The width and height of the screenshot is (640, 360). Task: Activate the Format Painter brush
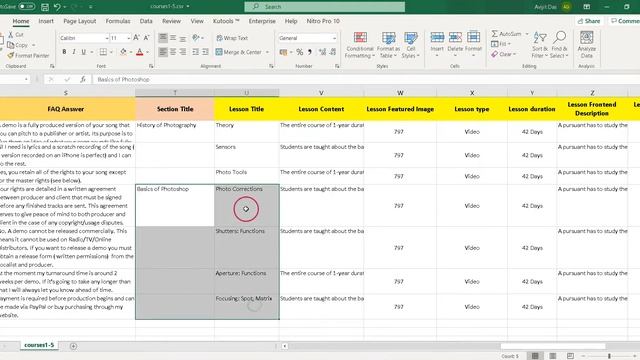pos(11,55)
